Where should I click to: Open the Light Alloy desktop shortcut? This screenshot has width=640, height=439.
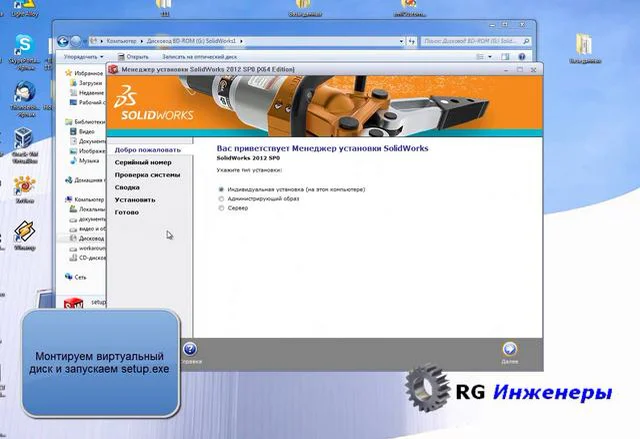point(24,6)
